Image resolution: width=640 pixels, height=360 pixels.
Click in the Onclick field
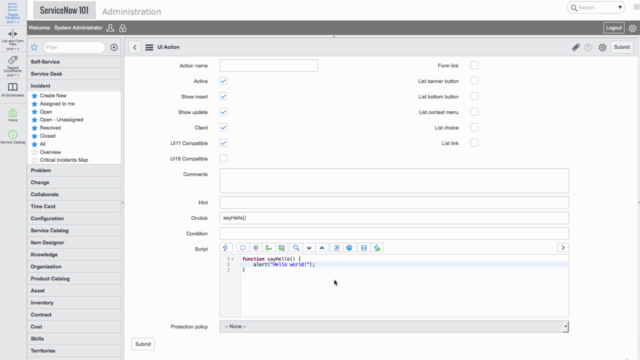(394, 218)
